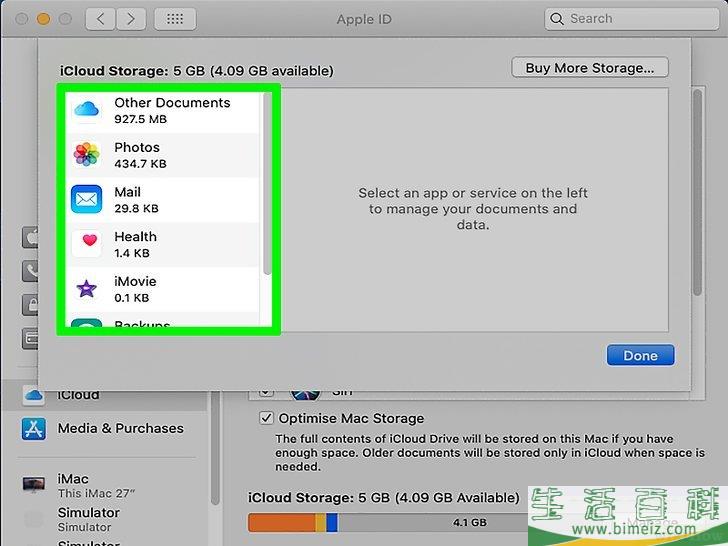The width and height of the screenshot is (728, 546).
Task: Open 'Media & Purchases' sidebar item
Action: point(103,429)
